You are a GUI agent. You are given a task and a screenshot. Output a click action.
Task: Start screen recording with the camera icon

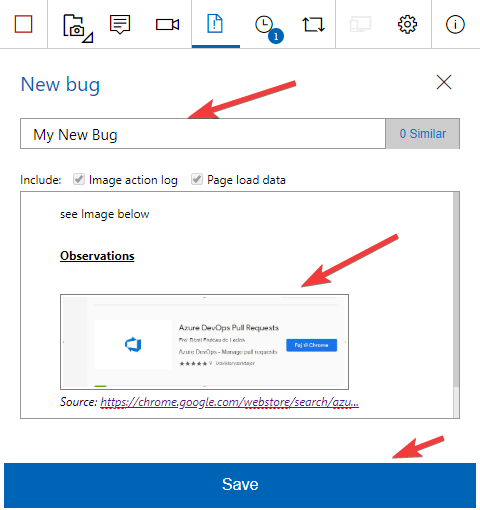[x=167, y=24]
